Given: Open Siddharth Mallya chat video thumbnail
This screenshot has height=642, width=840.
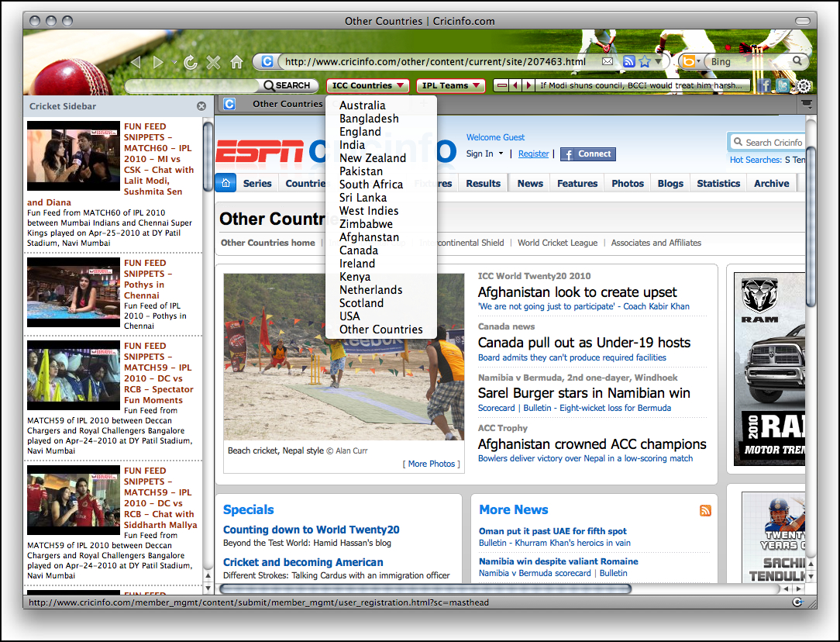Looking at the screenshot, I should pos(74,500).
